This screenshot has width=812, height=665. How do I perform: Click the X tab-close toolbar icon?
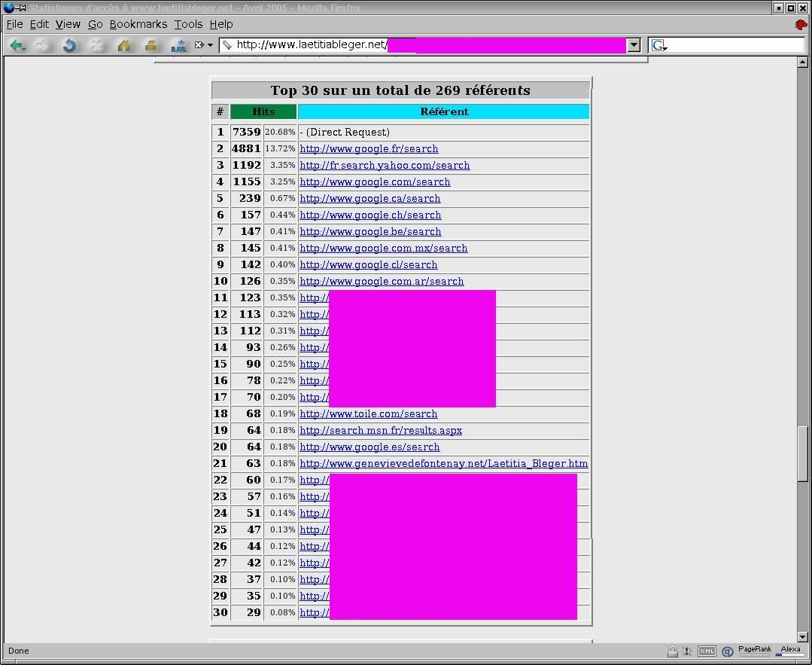click(199, 45)
